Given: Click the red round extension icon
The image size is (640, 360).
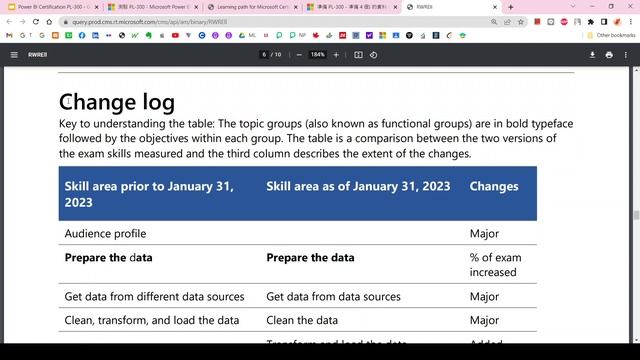Looking at the screenshot, I should pos(564,22).
